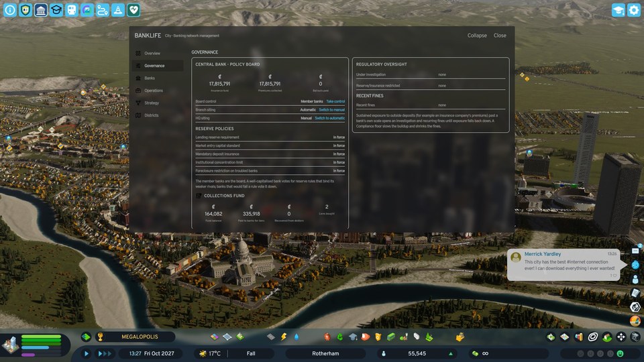This screenshot has height=362, width=644.
Task: Click the Merrick Yardley chirp username
Action: pyautogui.click(x=542, y=254)
